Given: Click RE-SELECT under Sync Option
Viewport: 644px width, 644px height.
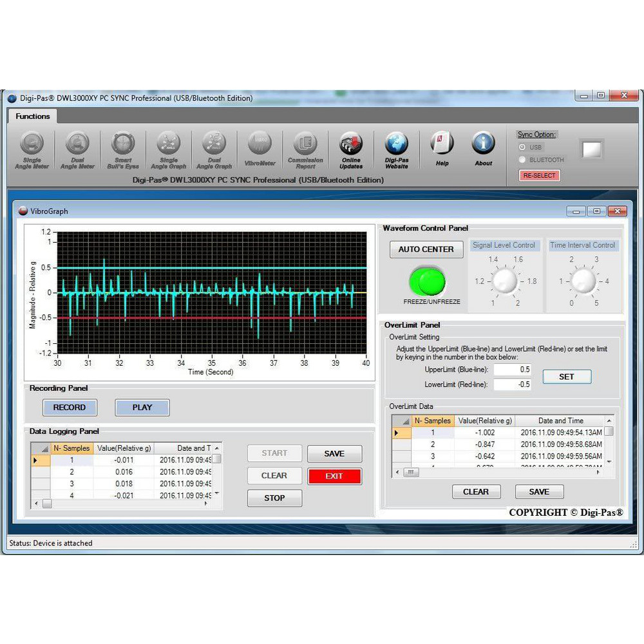Looking at the screenshot, I should point(539,175).
